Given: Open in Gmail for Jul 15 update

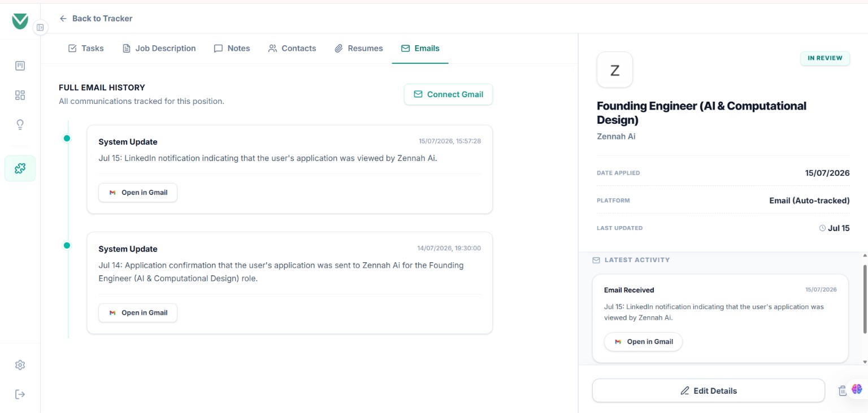Looking at the screenshot, I should point(138,193).
